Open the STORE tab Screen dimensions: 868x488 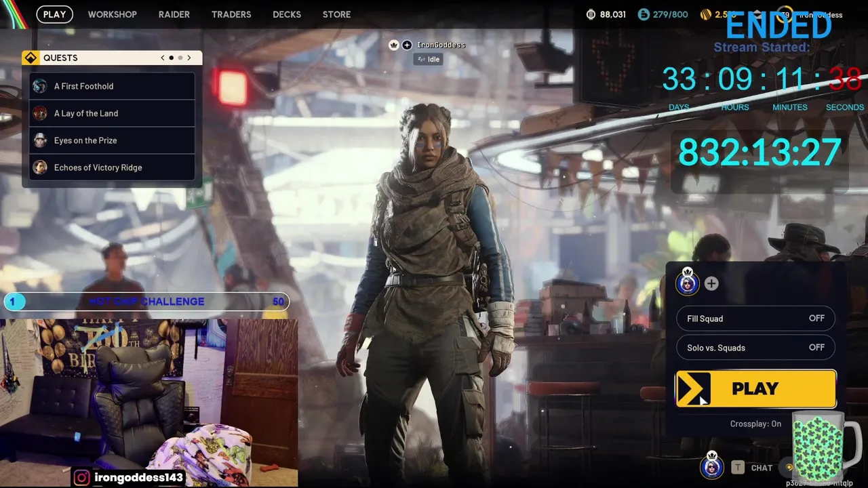coord(336,14)
